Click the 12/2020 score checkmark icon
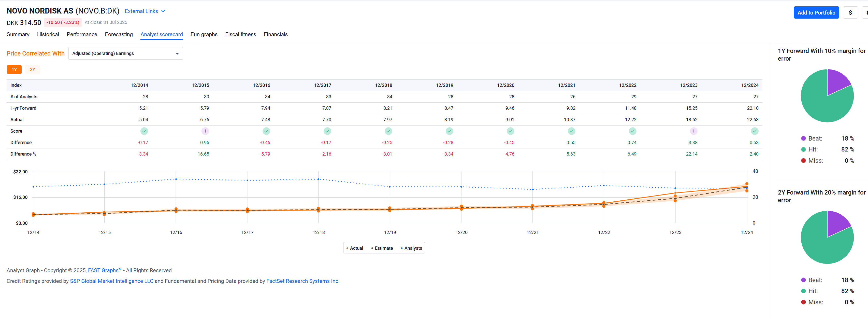The image size is (868, 318). pyautogui.click(x=511, y=131)
